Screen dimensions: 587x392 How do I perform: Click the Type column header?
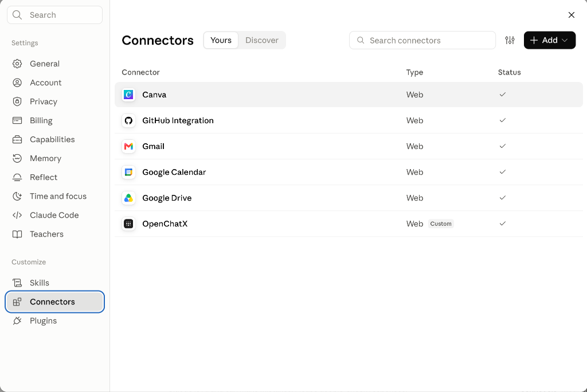point(414,72)
